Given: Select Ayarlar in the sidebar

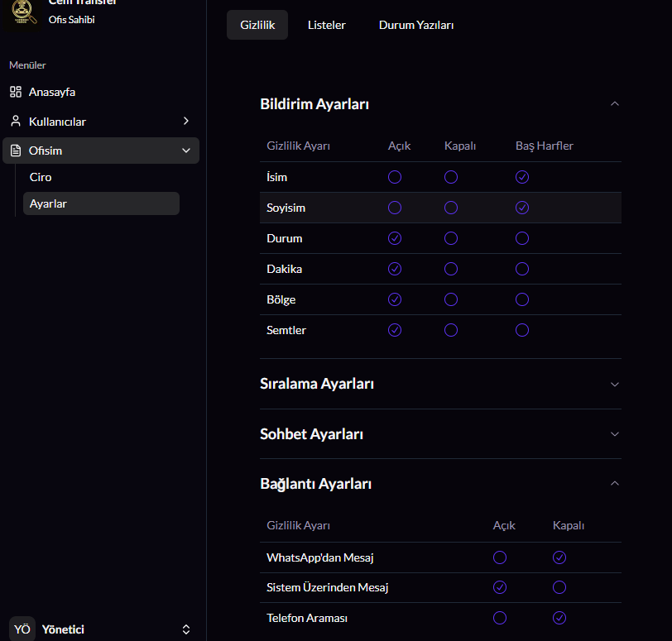Looking at the screenshot, I should coord(48,203).
